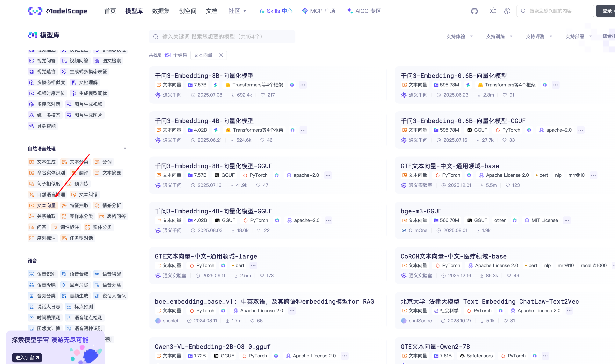The width and height of the screenshot is (615, 364).
Task: Toggle the 具身智能 task filter
Action: tap(43, 126)
